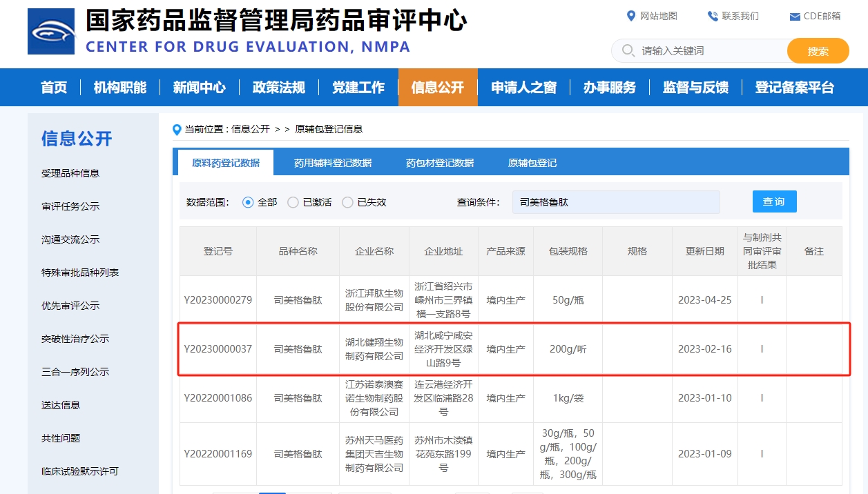Click the contact us phone icon
The width and height of the screenshot is (868, 494).
tap(713, 16)
